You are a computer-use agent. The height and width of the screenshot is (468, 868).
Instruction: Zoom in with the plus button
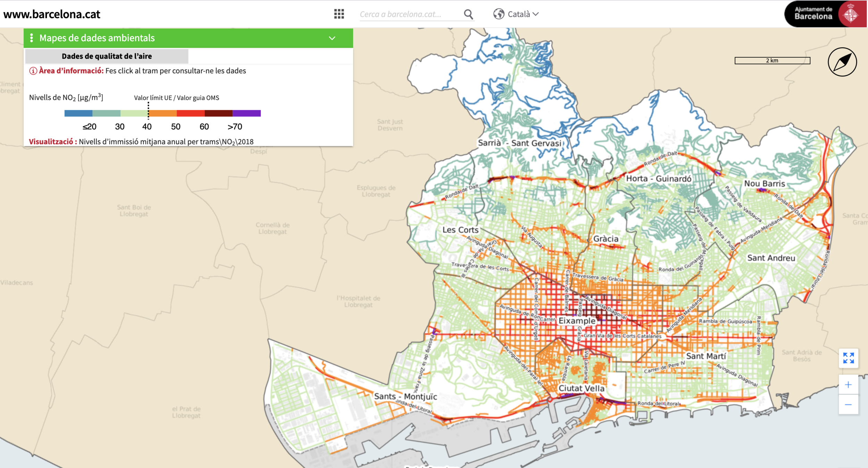click(848, 385)
